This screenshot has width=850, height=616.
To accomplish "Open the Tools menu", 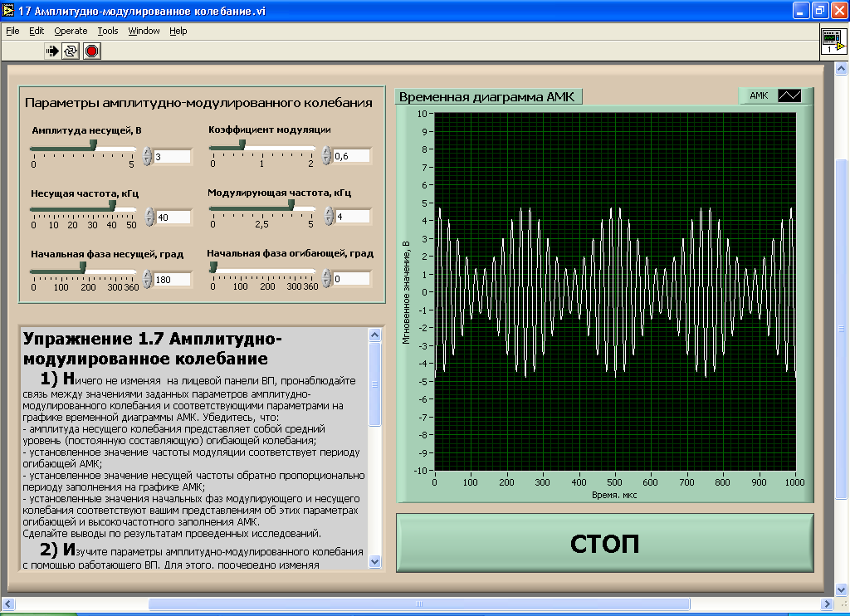I will pos(108,31).
